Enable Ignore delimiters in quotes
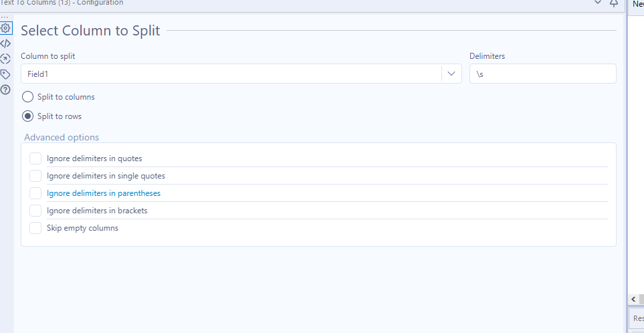The image size is (644, 333). (35, 158)
